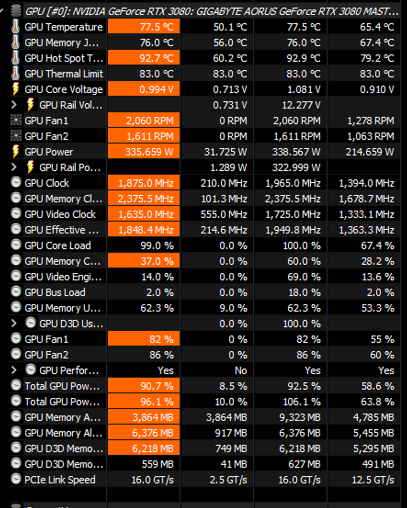Image resolution: width=407 pixels, height=508 pixels.
Task: Click the GPU chip icon in header row
Action: (15, 11)
